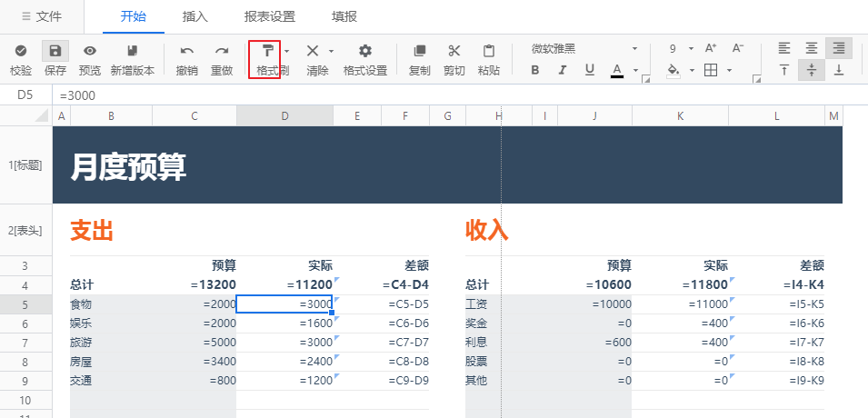Image resolution: width=868 pixels, height=418 pixels.
Task: Activate the 格式刷 format painter
Action: tap(268, 51)
